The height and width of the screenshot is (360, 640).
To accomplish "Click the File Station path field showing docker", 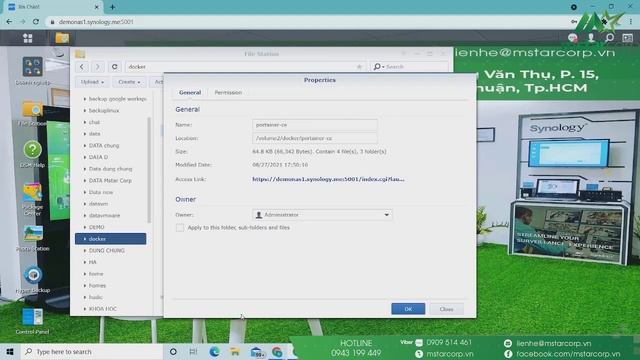I will tap(245, 67).
